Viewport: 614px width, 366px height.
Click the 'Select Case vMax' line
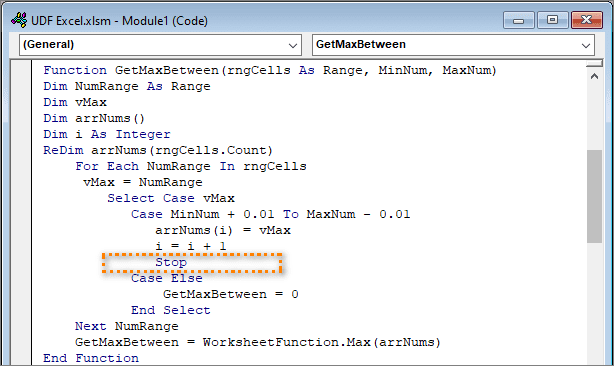point(171,198)
